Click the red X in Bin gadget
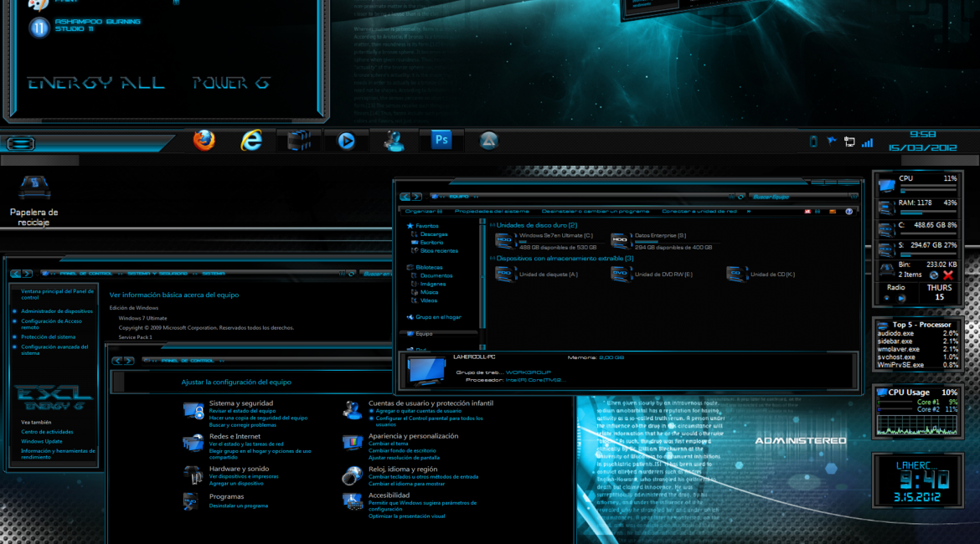 [948, 275]
